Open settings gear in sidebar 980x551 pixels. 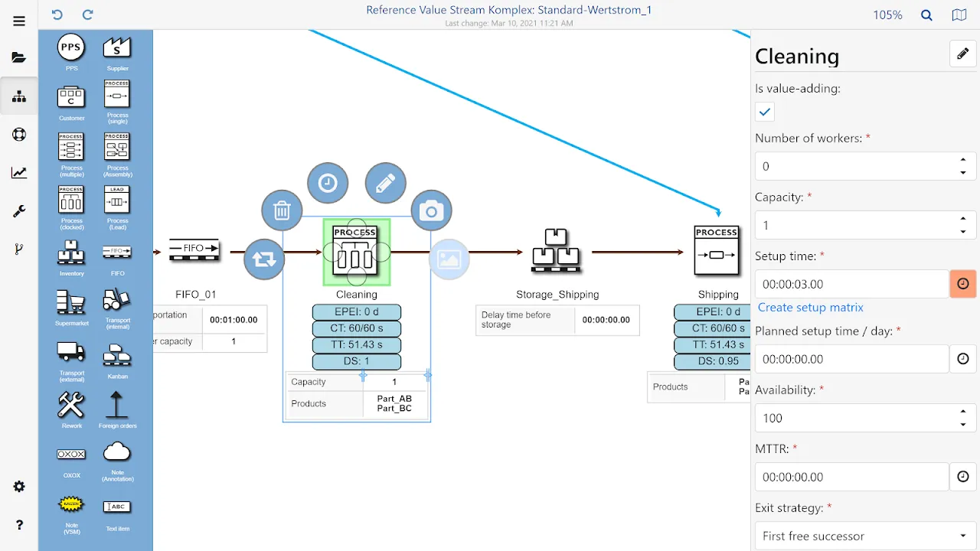click(x=19, y=487)
